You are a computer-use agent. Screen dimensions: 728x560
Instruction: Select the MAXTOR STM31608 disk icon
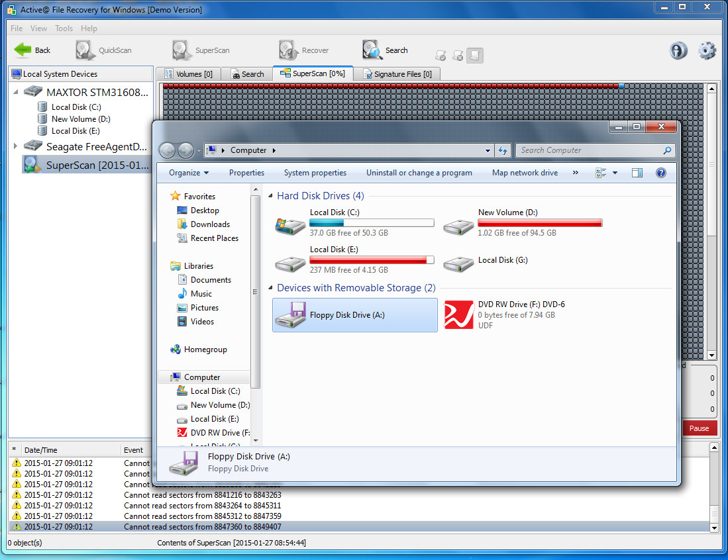click(33, 92)
